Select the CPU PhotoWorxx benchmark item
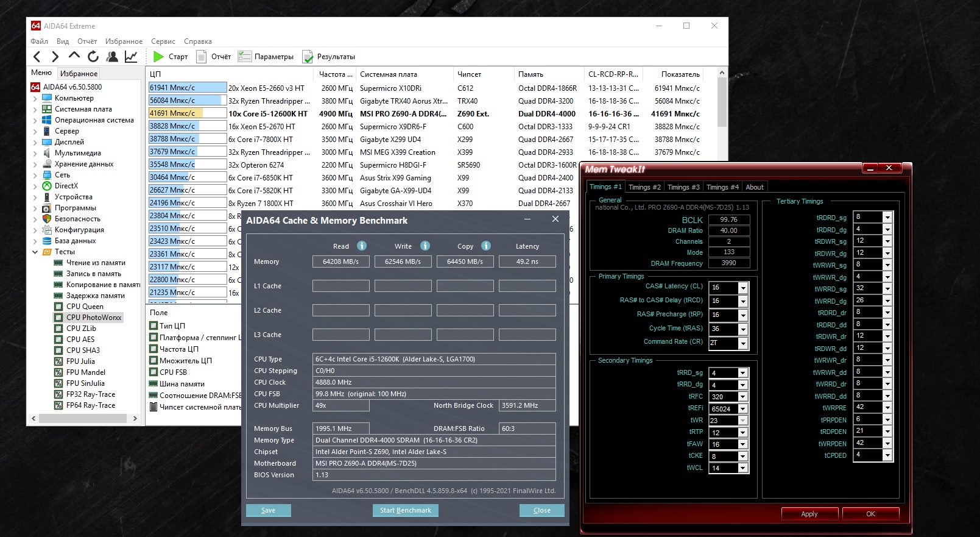 tap(94, 318)
